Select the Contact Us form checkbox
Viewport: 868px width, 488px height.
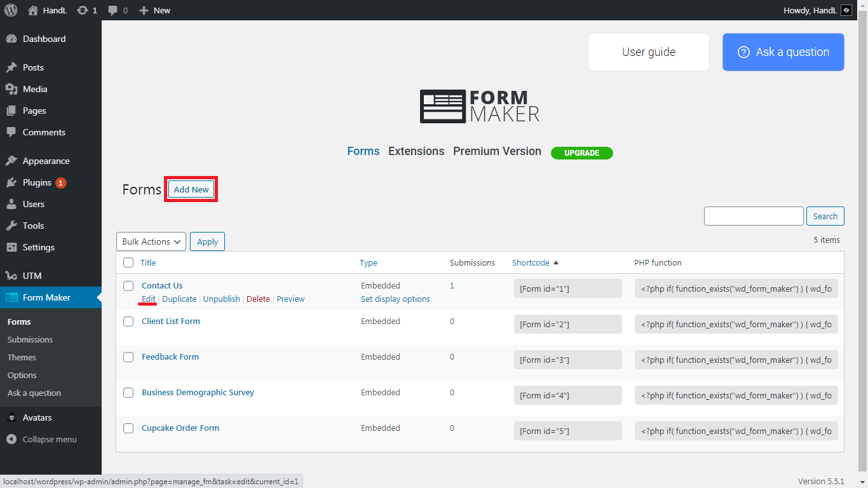[x=128, y=286]
